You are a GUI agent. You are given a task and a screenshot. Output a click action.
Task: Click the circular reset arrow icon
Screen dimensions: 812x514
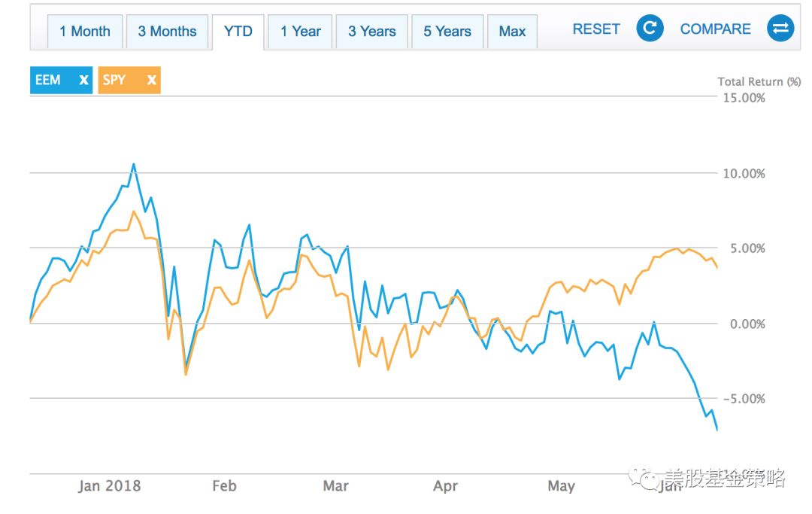(650, 28)
